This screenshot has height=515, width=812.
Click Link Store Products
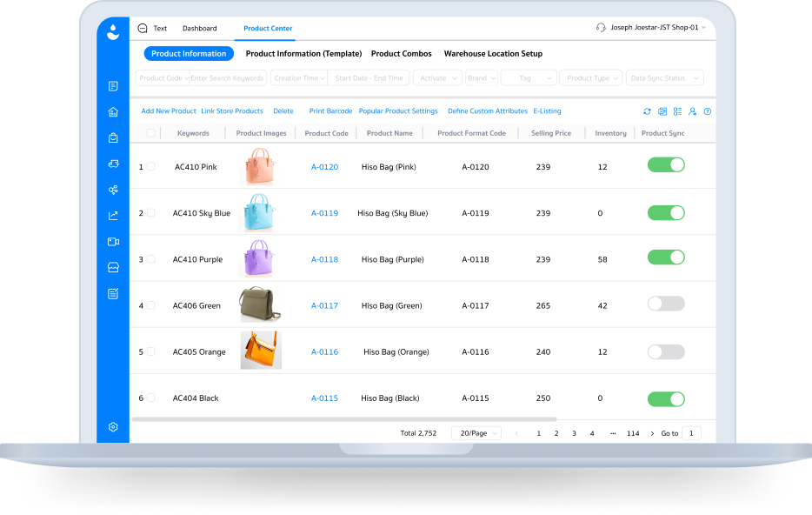coord(232,111)
